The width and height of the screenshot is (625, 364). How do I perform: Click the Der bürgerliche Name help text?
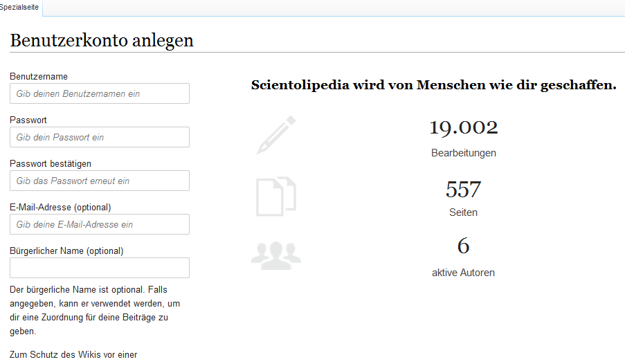click(x=95, y=310)
